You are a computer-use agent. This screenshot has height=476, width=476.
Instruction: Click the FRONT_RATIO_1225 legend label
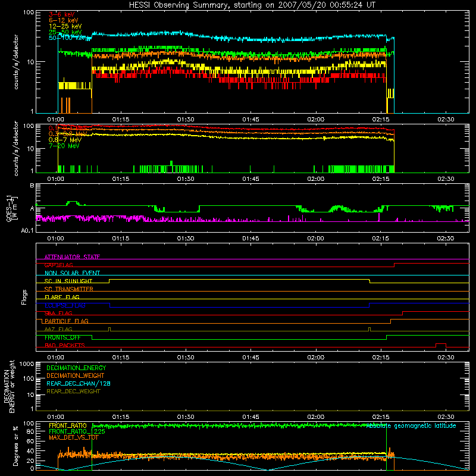[x=77, y=431]
